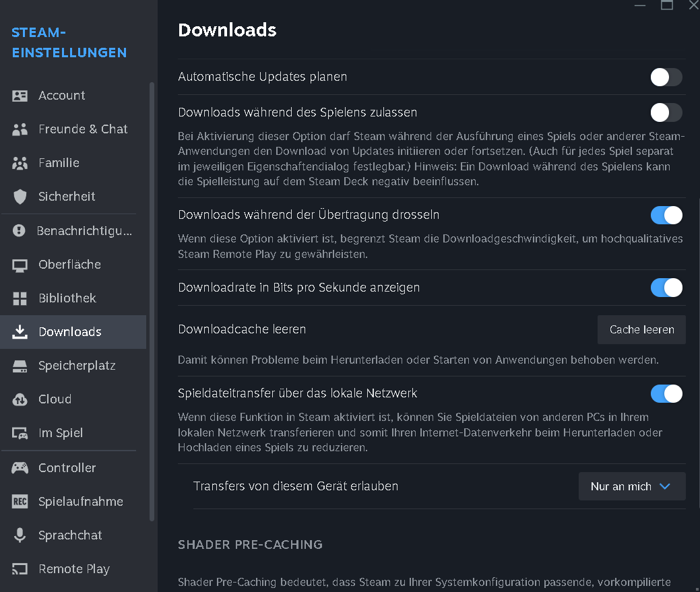Toggle Downloadrate in Bits pro Sekunde
The width and height of the screenshot is (700, 592).
click(x=666, y=288)
